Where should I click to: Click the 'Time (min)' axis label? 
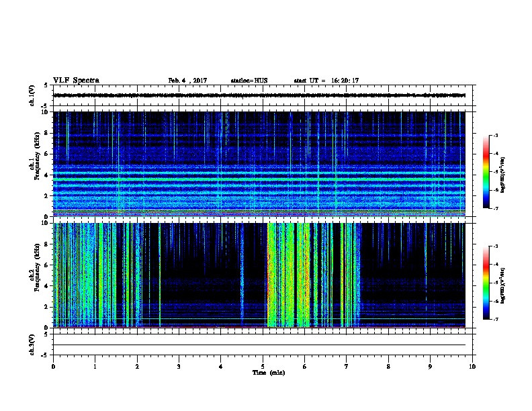(269, 373)
